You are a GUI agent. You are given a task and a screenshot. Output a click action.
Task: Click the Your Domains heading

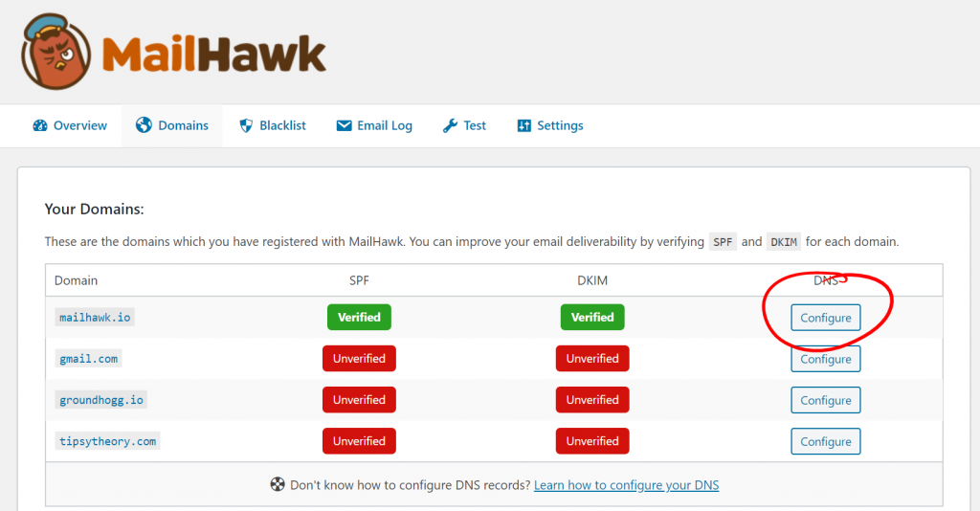click(x=94, y=210)
